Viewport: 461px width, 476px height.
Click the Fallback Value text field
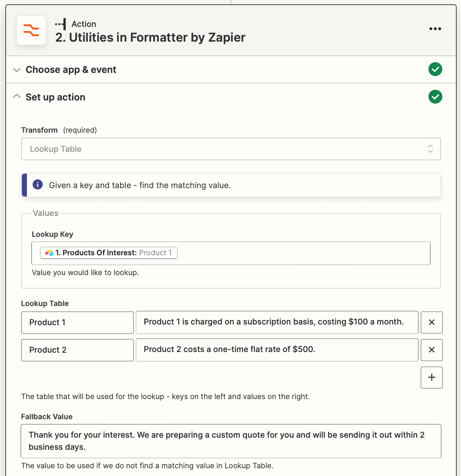[x=231, y=441]
